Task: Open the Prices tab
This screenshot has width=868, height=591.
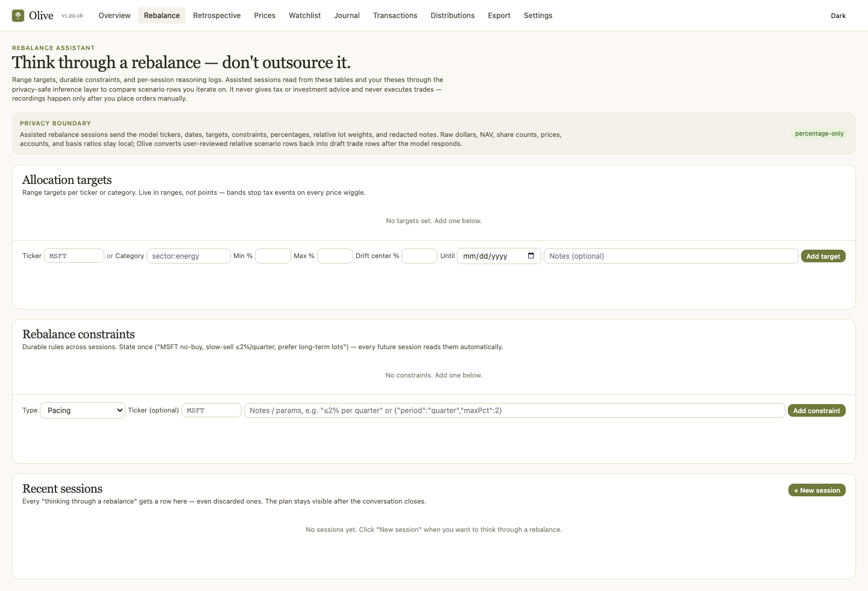Action: tap(265, 16)
